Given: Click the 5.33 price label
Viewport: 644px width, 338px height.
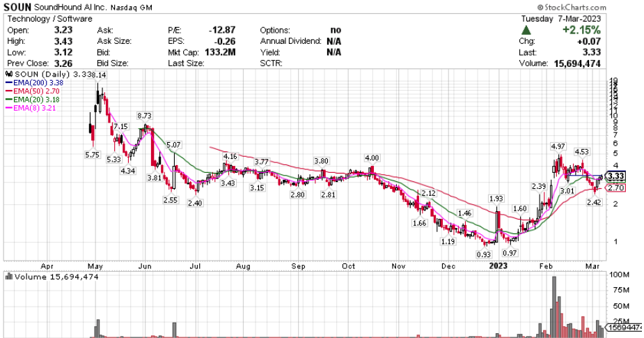Looking at the screenshot, I should (x=113, y=160).
